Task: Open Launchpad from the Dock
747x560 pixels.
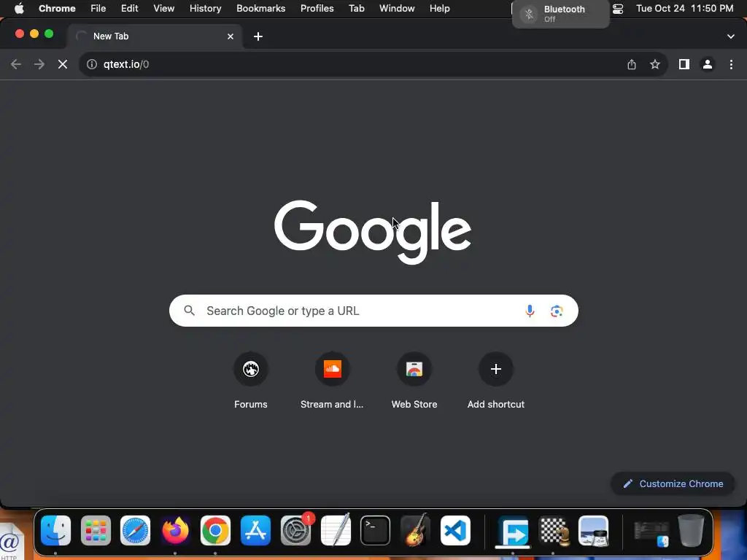Action: point(96,531)
